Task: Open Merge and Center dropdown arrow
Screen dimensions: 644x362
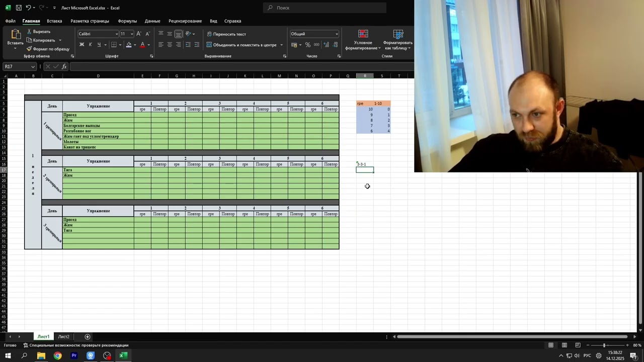Action: pyautogui.click(x=281, y=45)
